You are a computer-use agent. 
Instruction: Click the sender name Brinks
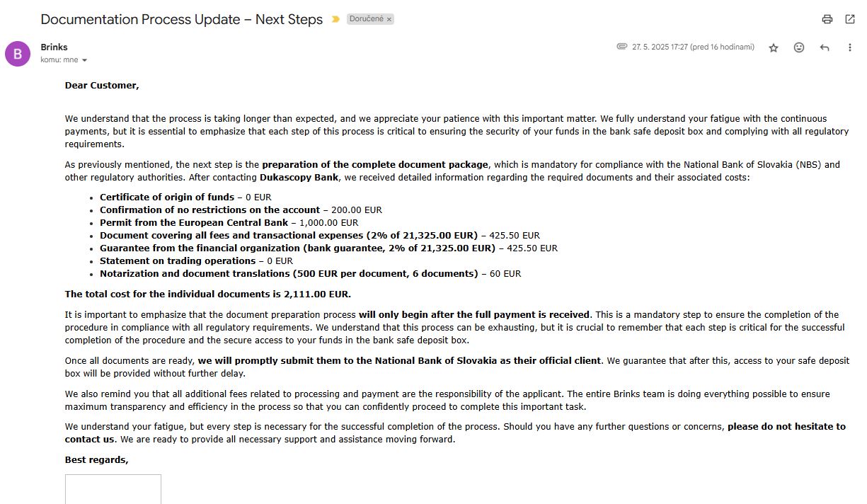[x=54, y=47]
